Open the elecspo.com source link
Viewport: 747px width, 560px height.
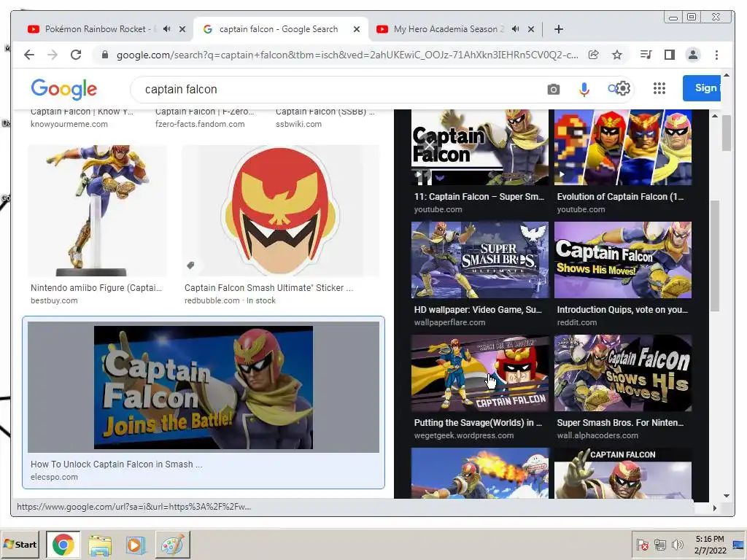click(x=54, y=477)
